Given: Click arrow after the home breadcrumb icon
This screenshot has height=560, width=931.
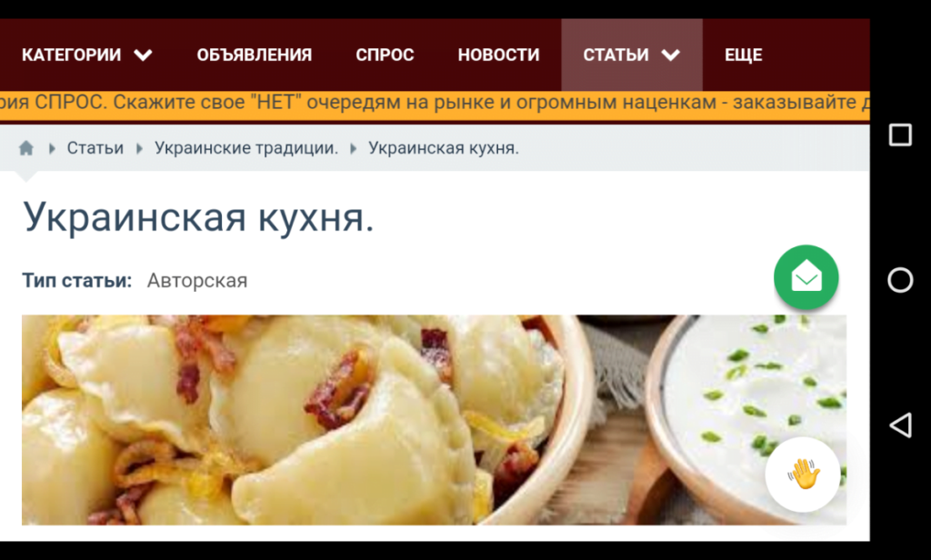Looking at the screenshot, I should 52,148.
